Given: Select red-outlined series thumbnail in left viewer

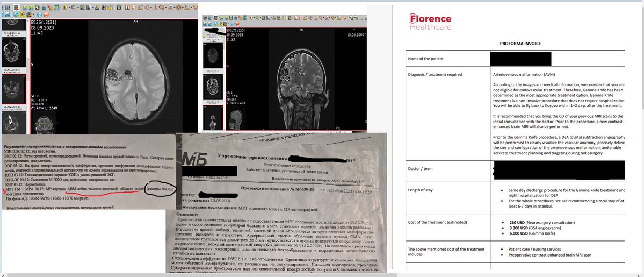Looking at the screenshot, I should point(13,89).
